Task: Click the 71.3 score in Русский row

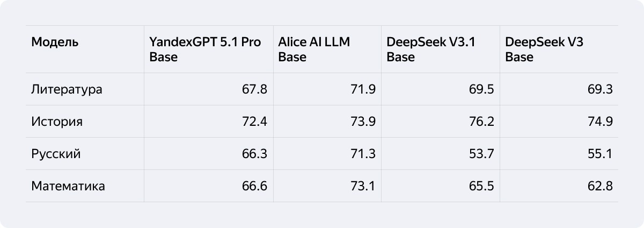Action: point(363,154)
